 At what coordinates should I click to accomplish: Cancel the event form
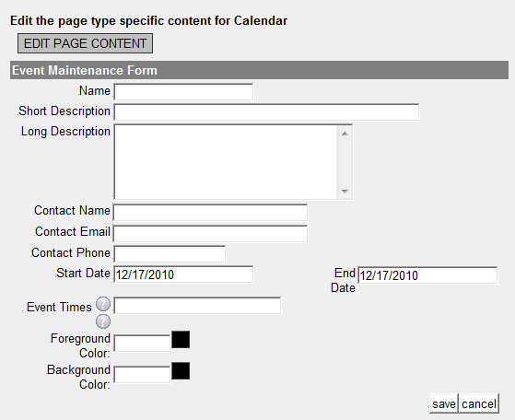pyautogui.click(x=479, y=403)
